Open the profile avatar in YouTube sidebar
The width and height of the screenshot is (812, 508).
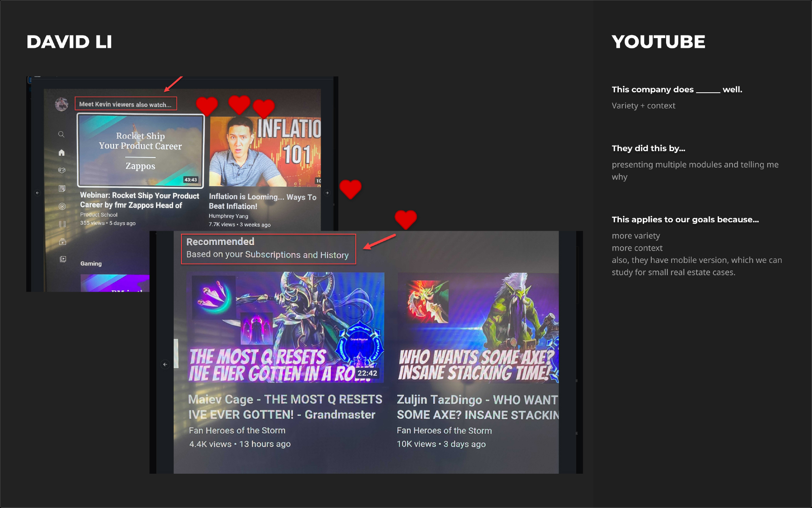click(61, 104)
